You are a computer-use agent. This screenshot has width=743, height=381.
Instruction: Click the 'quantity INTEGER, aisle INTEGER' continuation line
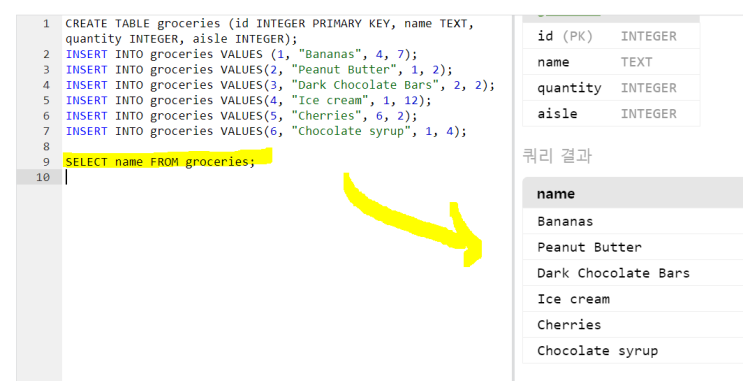point(181,39)
